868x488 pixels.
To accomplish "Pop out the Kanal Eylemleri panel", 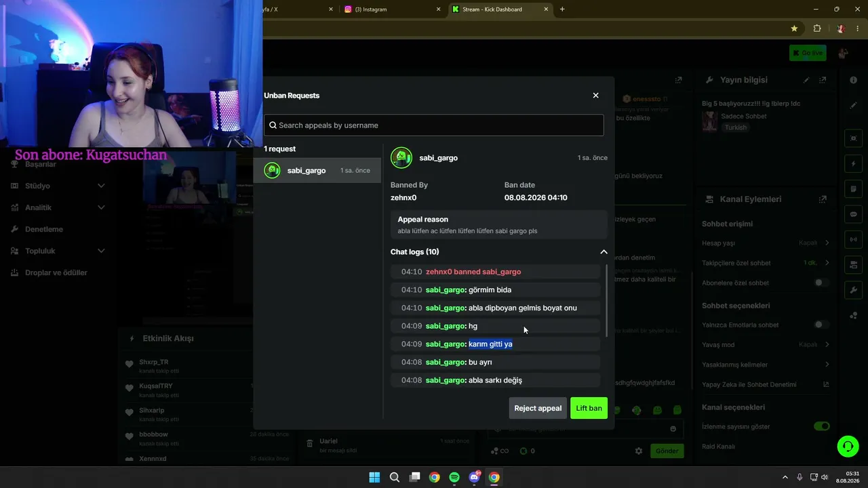I will 823,199.
